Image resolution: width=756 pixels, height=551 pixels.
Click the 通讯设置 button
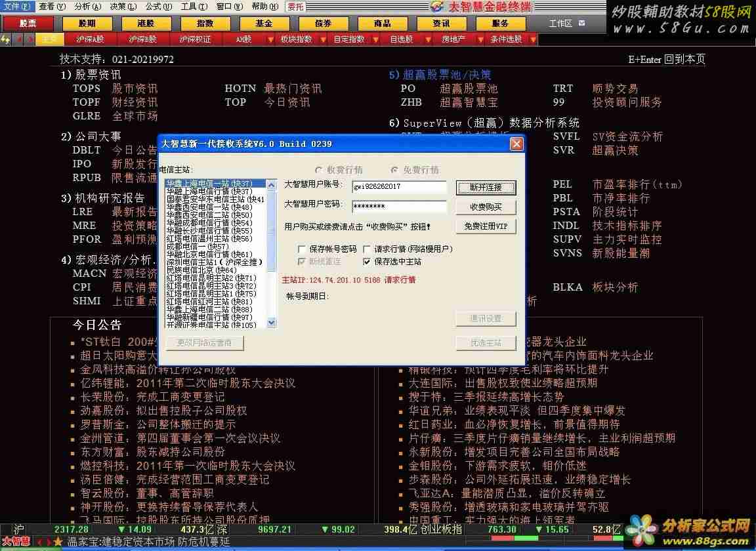click(x=486, y=319)
